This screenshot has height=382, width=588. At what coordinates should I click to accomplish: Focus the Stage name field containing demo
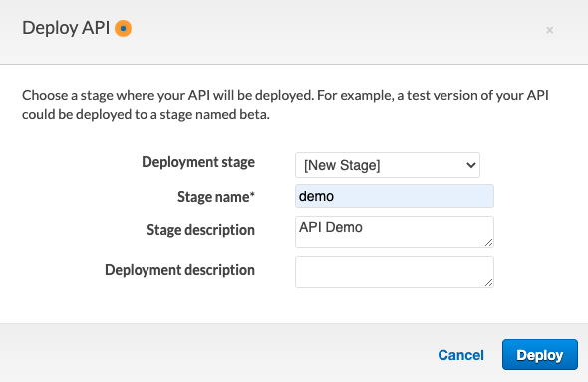click(x=395, y=196)
